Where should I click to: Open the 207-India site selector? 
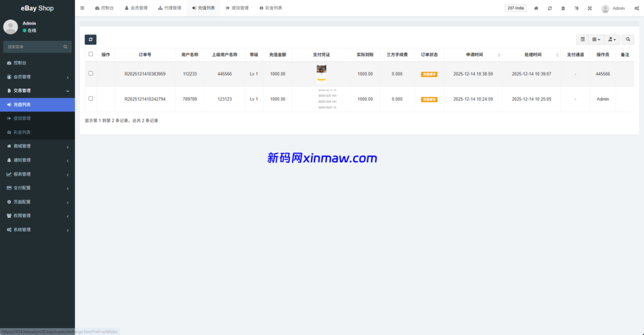pyautogui.click(x=516, y=8)
